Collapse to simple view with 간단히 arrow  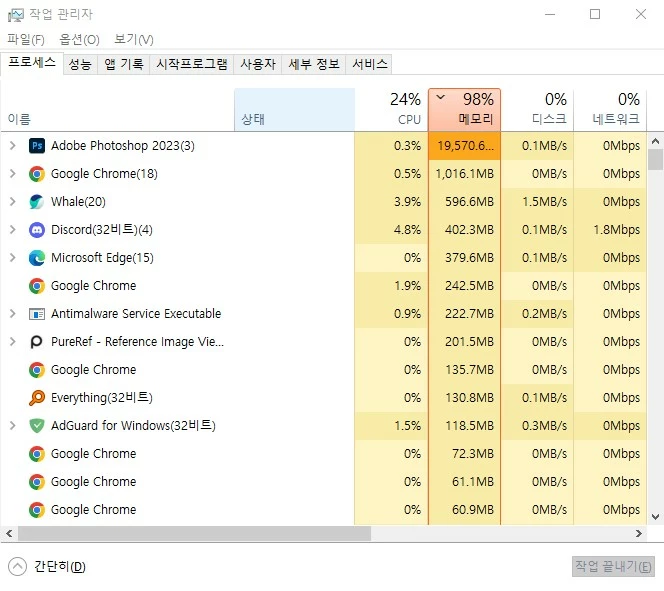pyautogui.click(x=17, y=566)
